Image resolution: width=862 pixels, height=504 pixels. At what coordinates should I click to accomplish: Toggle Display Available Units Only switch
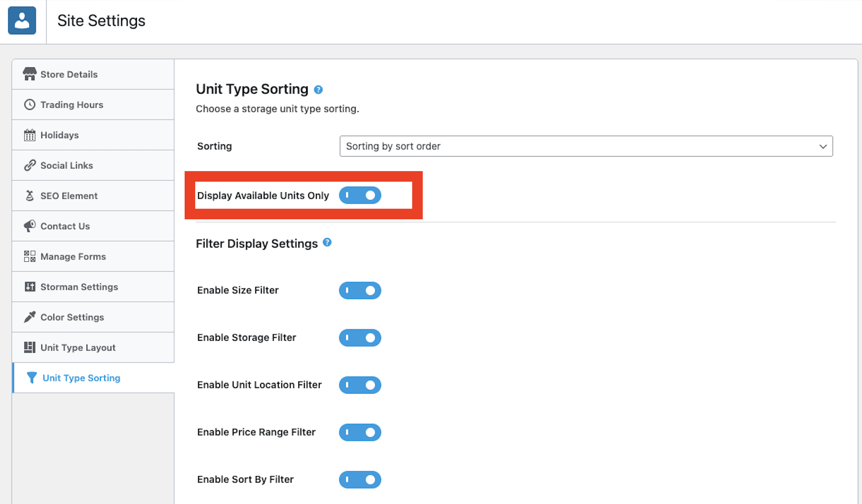360,195
